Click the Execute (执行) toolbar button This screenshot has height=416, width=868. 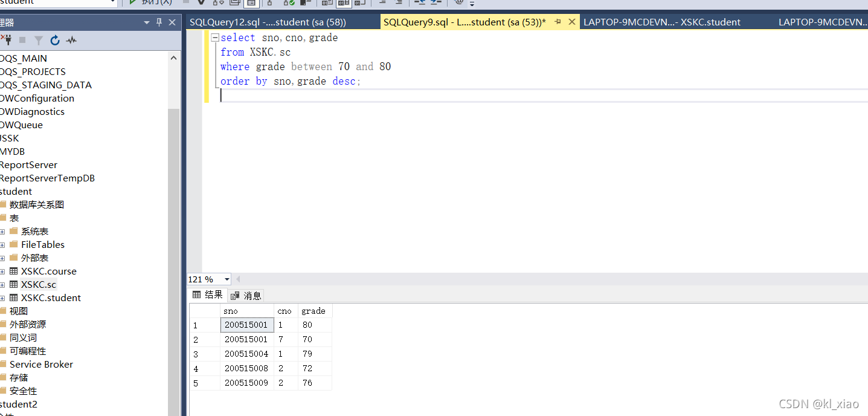(x=151, y=2)
